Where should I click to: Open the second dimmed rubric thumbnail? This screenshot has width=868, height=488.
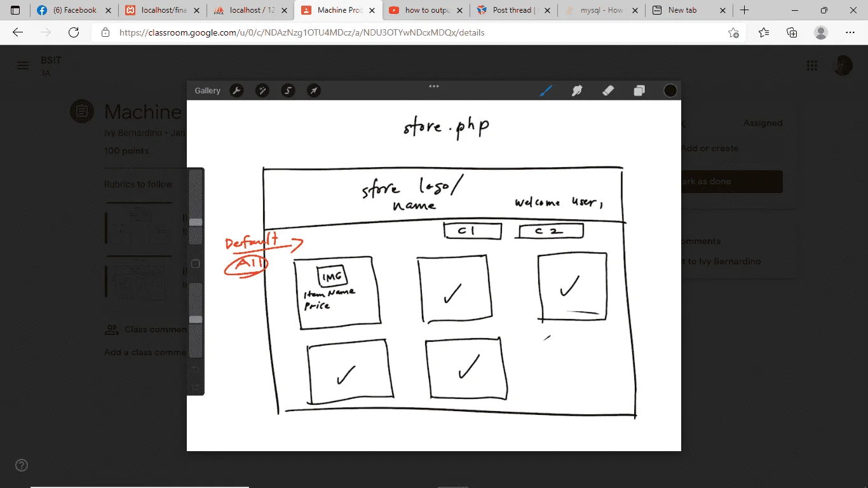pyautogui.click(x=138, y=278)
